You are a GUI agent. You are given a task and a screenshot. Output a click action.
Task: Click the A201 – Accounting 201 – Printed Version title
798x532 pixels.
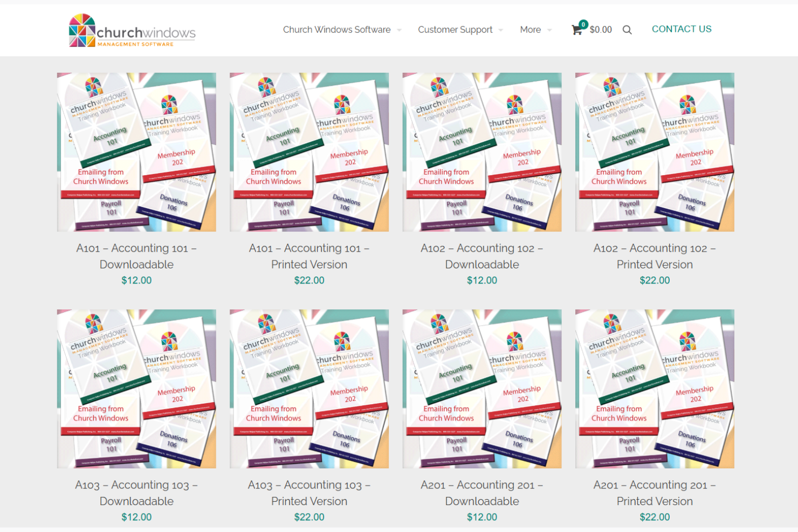tap(655, 493)
